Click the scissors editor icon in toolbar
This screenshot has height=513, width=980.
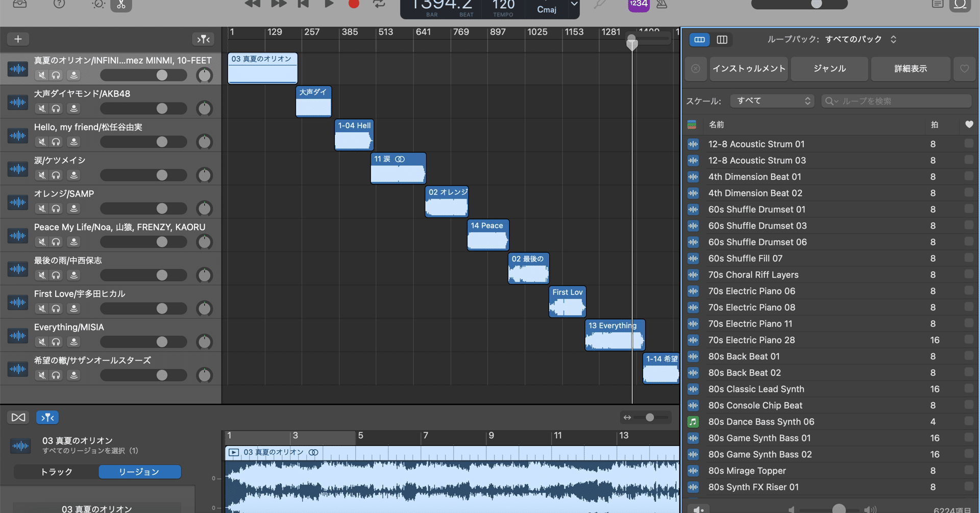[121, 5]
